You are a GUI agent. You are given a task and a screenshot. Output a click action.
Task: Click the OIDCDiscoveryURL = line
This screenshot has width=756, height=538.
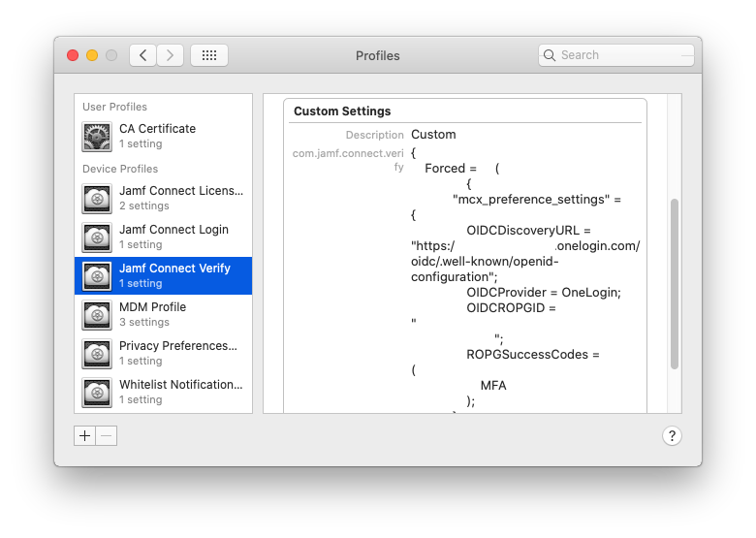(528, 231)
